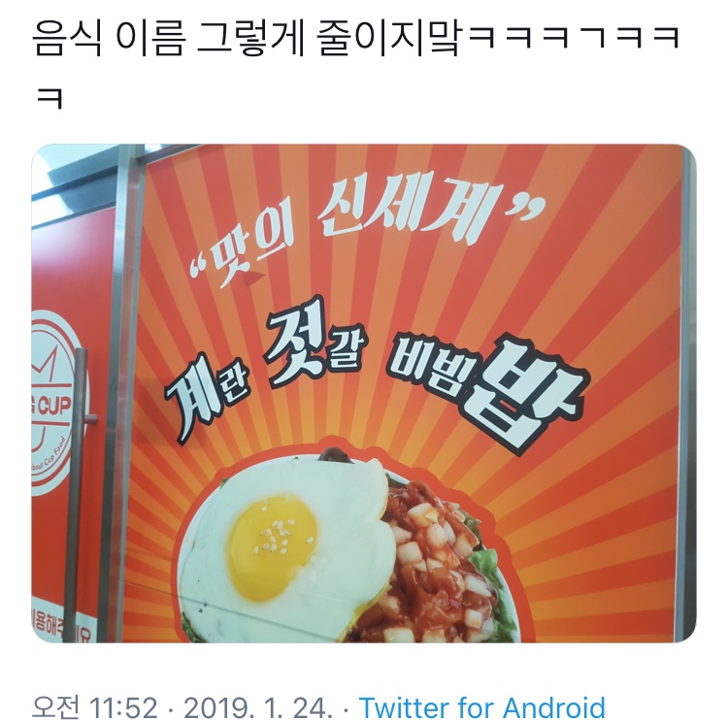Image resolution: width=728 pixels, height=721 pixels.
Task: Tap the fried egg yolk in photo
Action: tap(273, 546)
